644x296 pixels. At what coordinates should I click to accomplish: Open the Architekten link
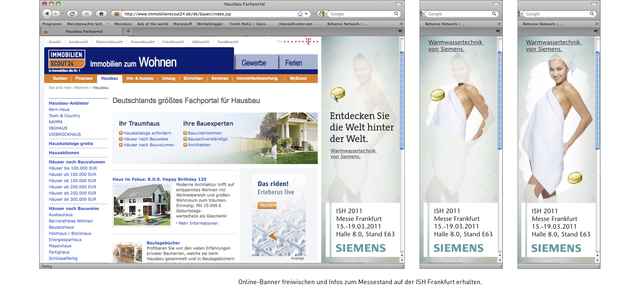(199, 145)
